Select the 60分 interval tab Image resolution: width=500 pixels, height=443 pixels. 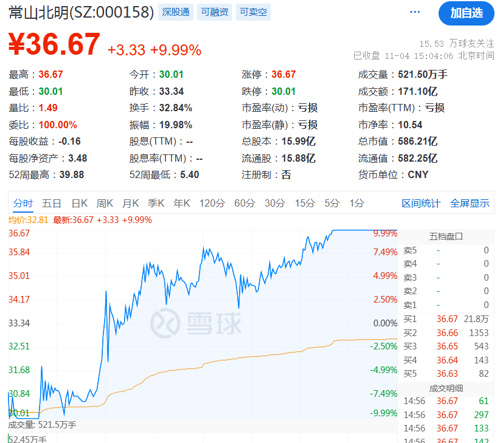(x=245, y=203)
